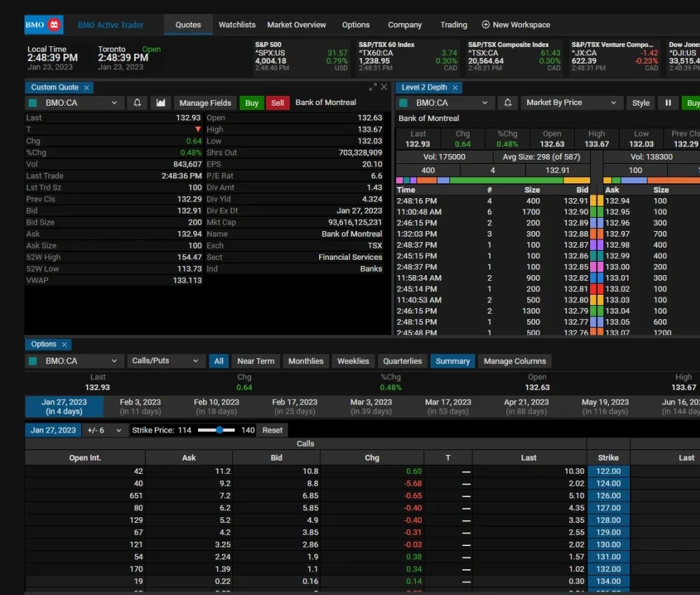Switch to the Watchlists tab

(x=237, y=25)
